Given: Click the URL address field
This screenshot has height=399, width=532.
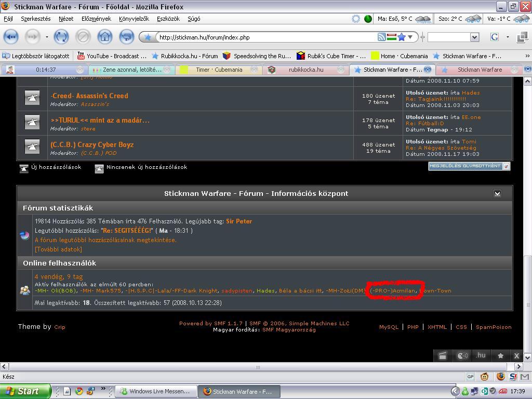Looking at the screenshot, I should click(x=267, y=37).
